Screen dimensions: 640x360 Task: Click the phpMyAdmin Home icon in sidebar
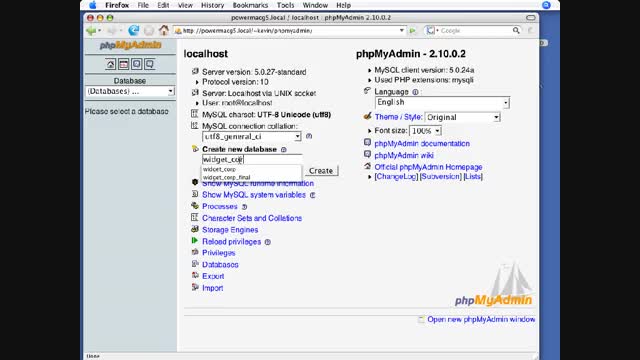click(111, 64)
